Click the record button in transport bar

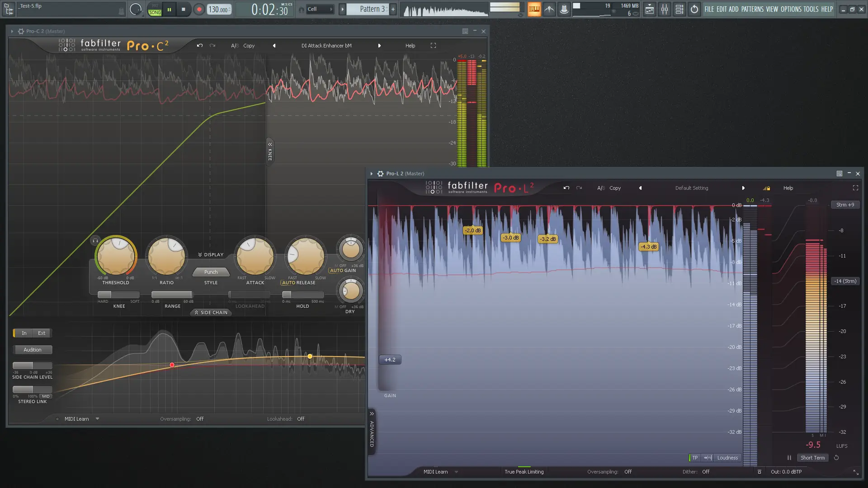199,9
